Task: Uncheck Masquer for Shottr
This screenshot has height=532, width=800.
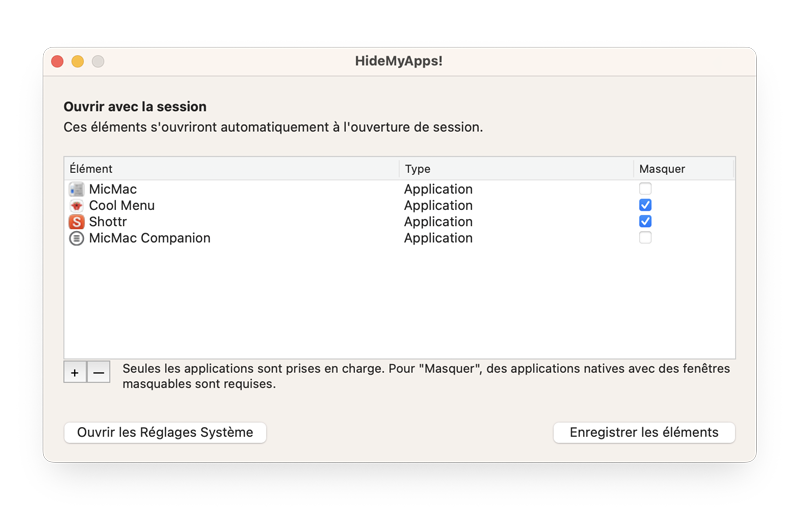Action: pyautogui.click(x=645, y=221)
